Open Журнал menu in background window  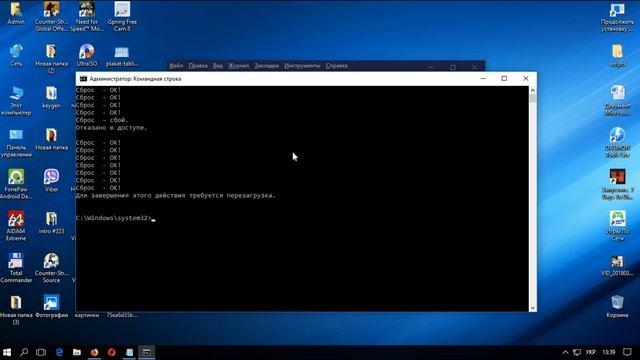click(x=238, y=66)
